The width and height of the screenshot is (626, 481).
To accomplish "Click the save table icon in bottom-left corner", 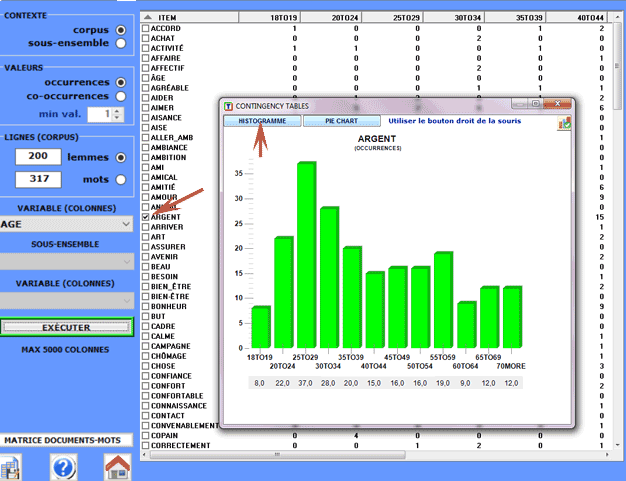I will pos(10,467).
